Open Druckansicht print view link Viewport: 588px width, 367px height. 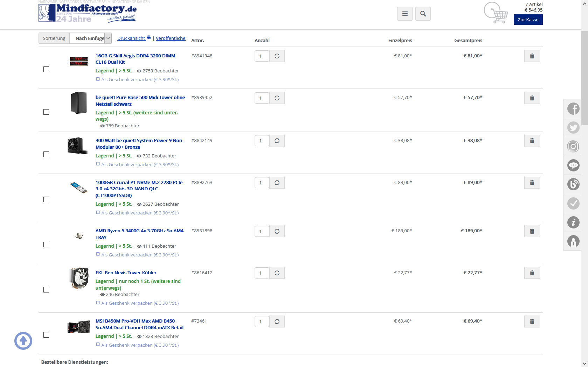tap(131, 38)
